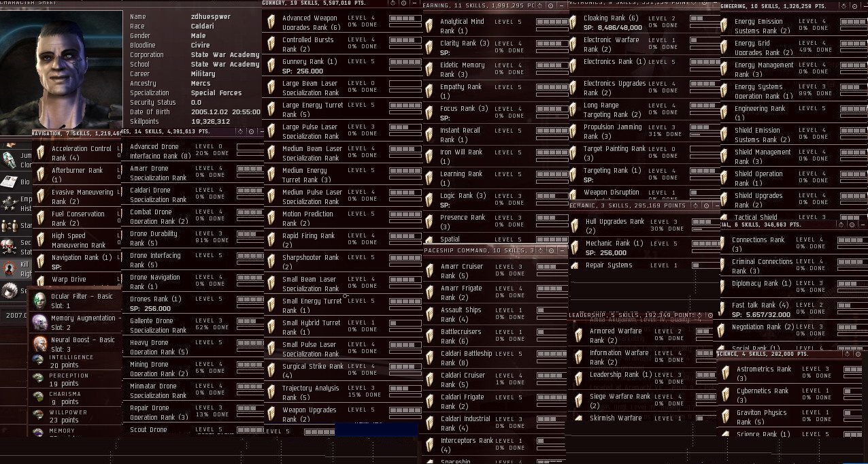Click the Hull Upgrades skill book icon

(574, 226)
